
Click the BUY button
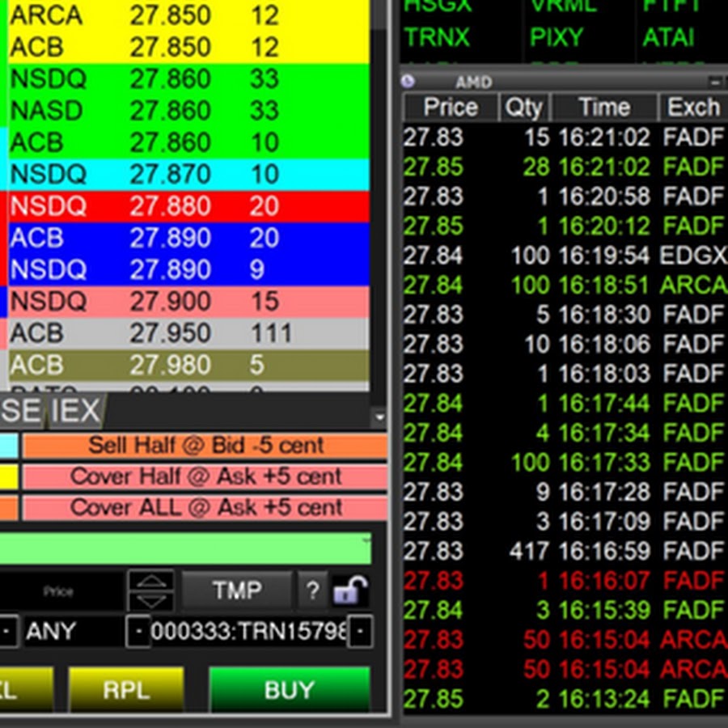(x=289, y=690)
